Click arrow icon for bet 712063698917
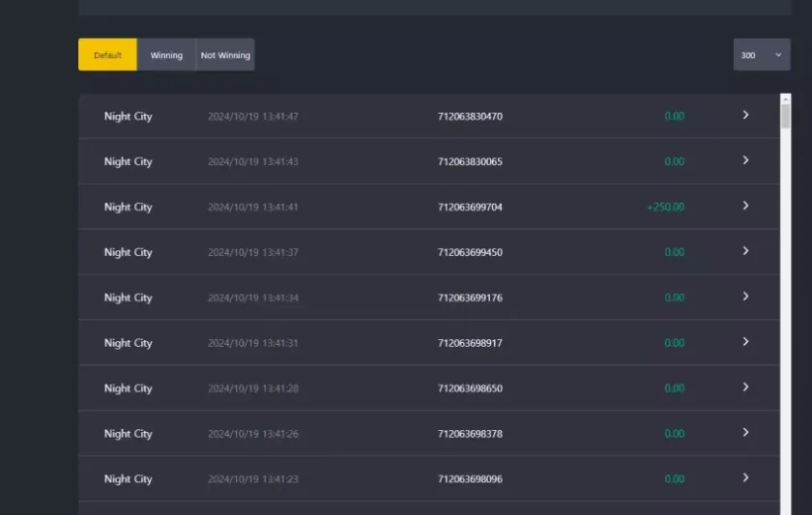This screenshot has width=812, height=515. pyautogui.click(x=745, y=342)
